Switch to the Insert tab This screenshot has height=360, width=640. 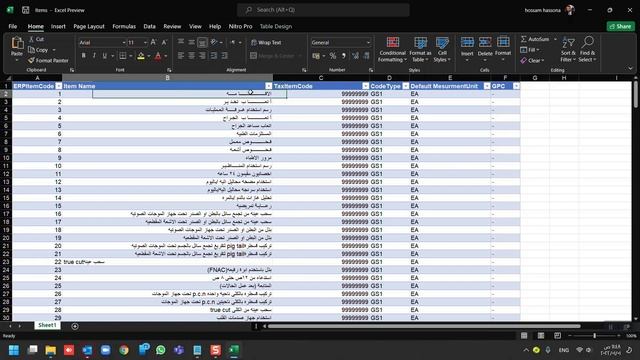pos(58,27)
